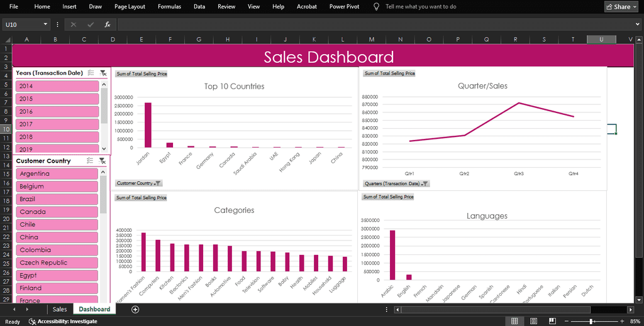The image size is (644, 326).
Task: Clear the Customer Country slicer filter
Action: pos(103,161)
